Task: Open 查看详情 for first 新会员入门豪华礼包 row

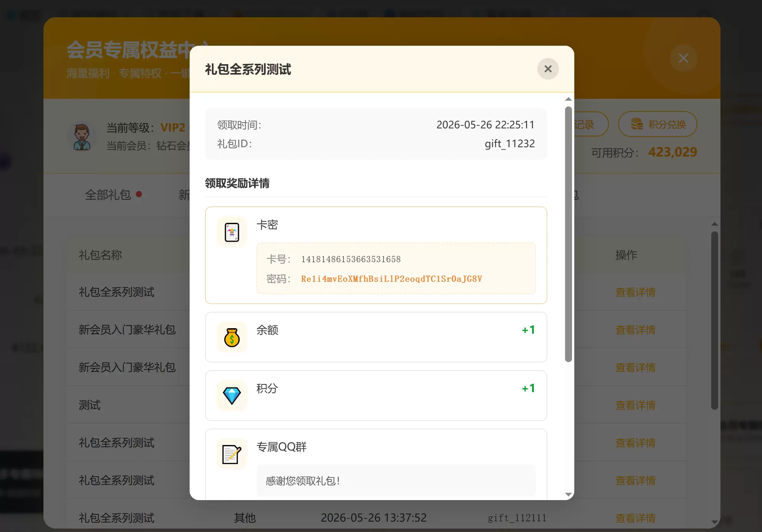Action: click(635, 330)
